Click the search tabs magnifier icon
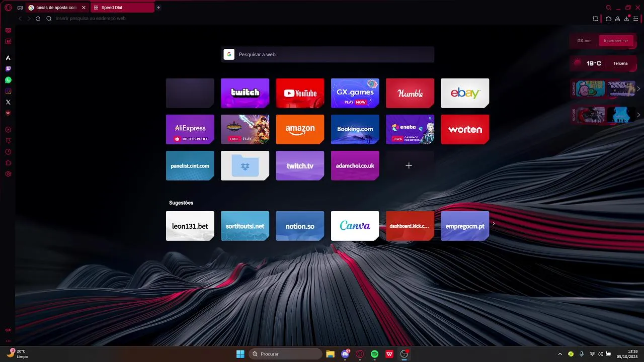Viewport: 644px width, 362px height. (608, 8)
